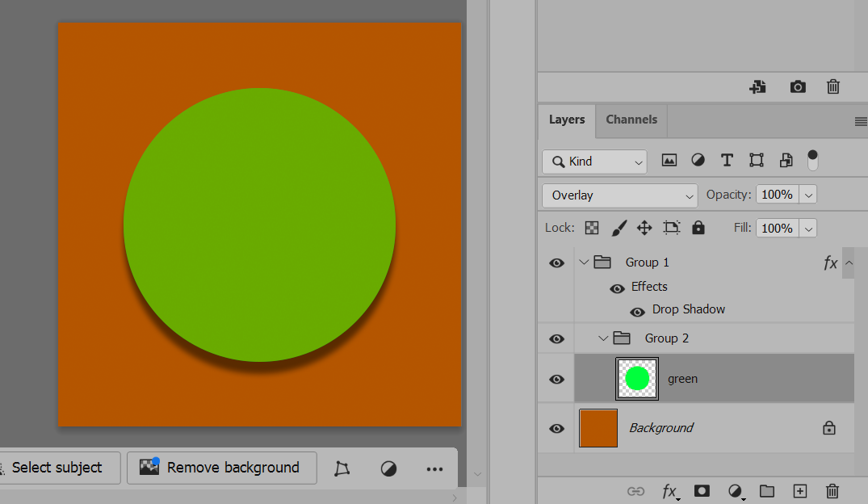
Task: Open the Fill slider dropdown arrow
Action: coord(808,229)
